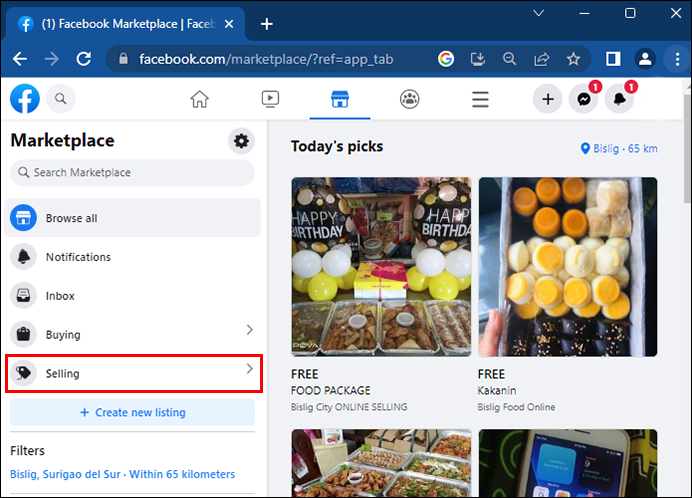Open the Kakanin listing photo
This screenshot has width=692, height=498.
pos(568,267)
